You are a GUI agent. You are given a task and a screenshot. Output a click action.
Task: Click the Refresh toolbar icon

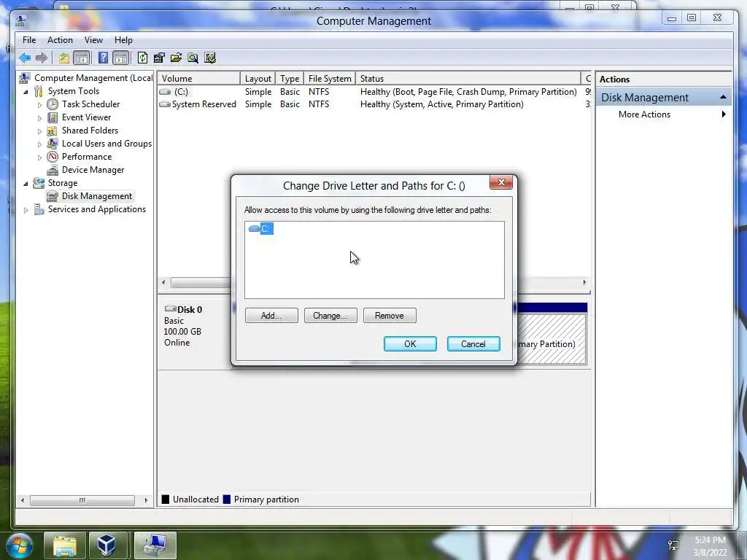tap(142, 58)
